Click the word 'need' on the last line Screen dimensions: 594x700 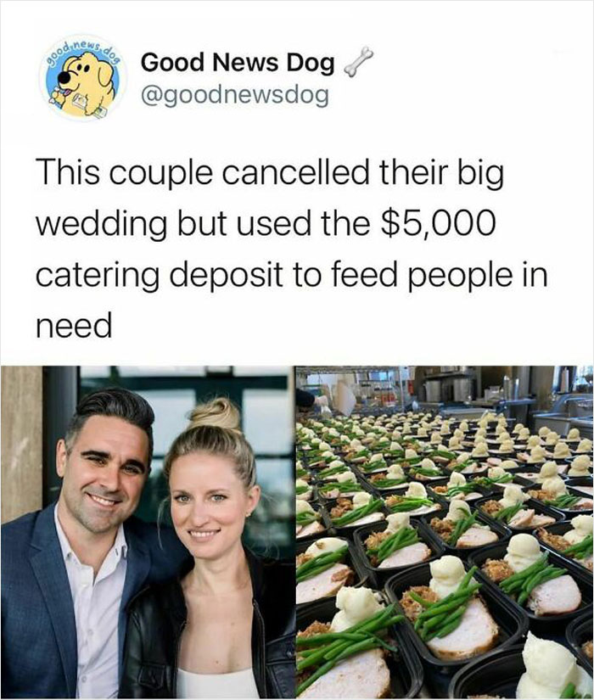pos(74,325)
